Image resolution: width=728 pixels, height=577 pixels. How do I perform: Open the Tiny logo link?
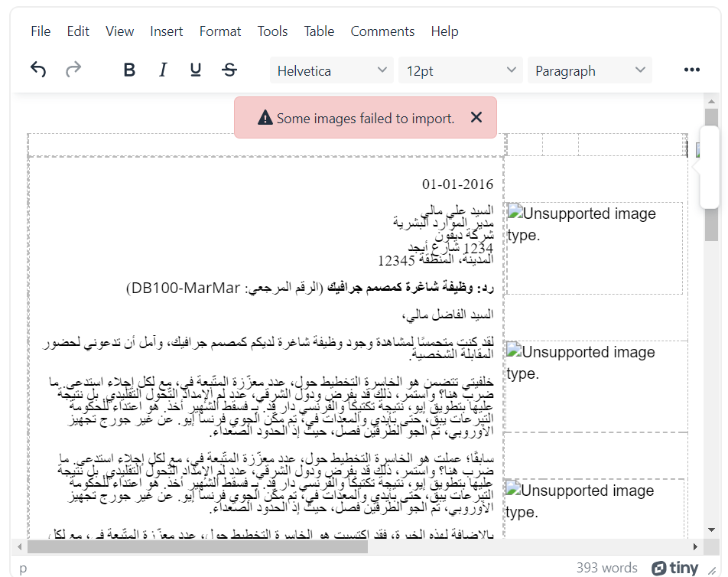click(675, 568)
